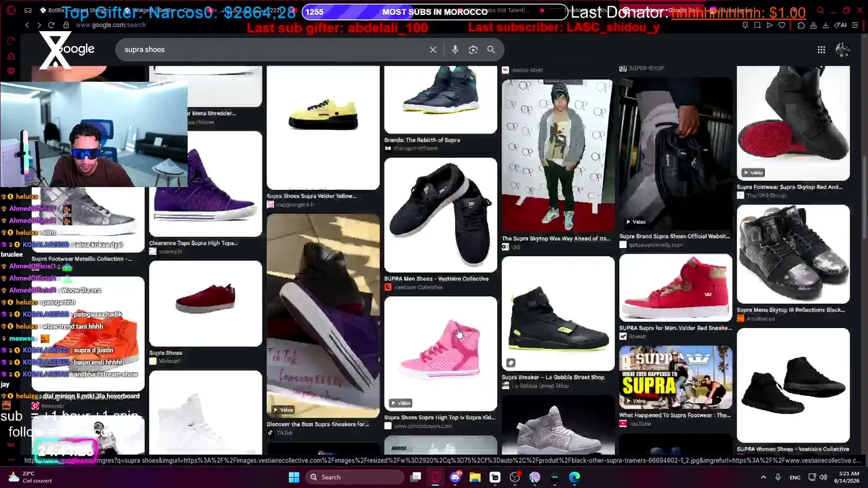Open Microsoft Edge from the taskbar
This screenshot has height=488, width=868.
coord(574,477)
